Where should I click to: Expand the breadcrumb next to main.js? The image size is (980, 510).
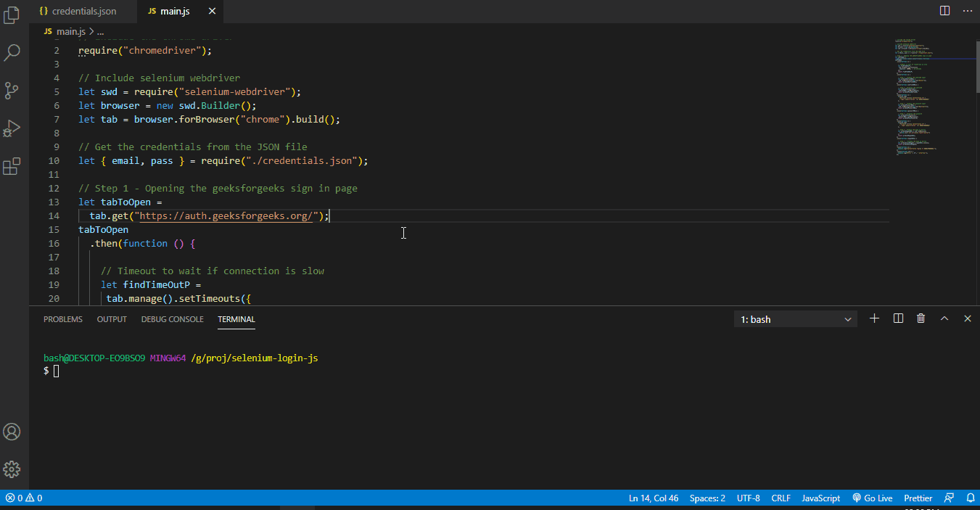tap(99, 31)
